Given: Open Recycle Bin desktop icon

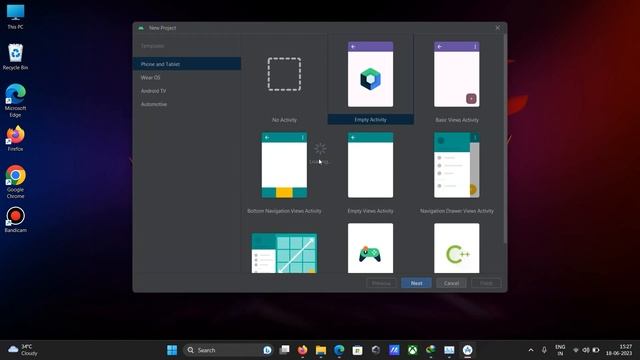Looking at the screenshot, I should tap(16, 57).
